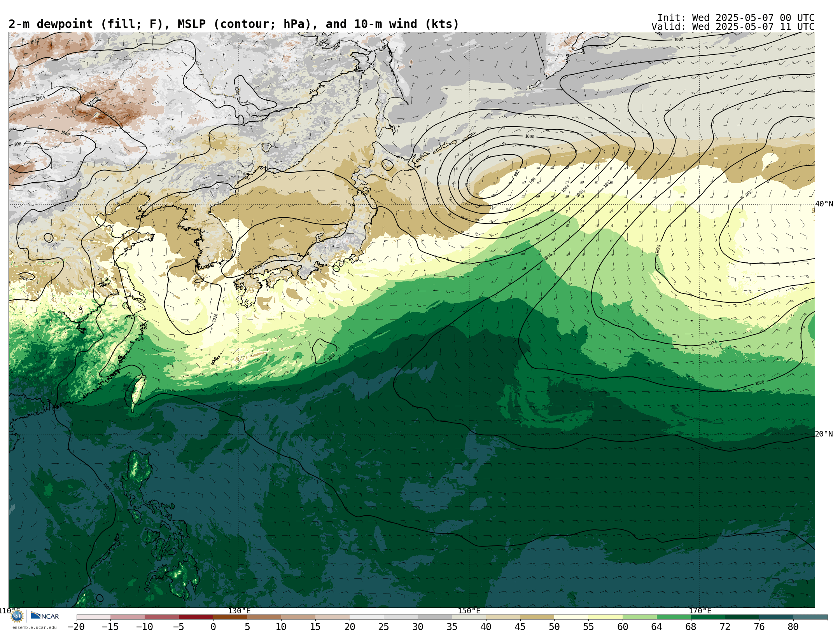Click the 130°E longitude label
The width and height of the screenshot is (840, 632).
coord(239,611)
